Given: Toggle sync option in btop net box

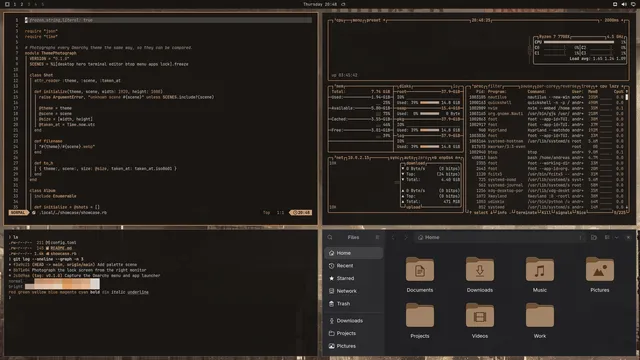Looking at the screenshot, I should point(394,158).
